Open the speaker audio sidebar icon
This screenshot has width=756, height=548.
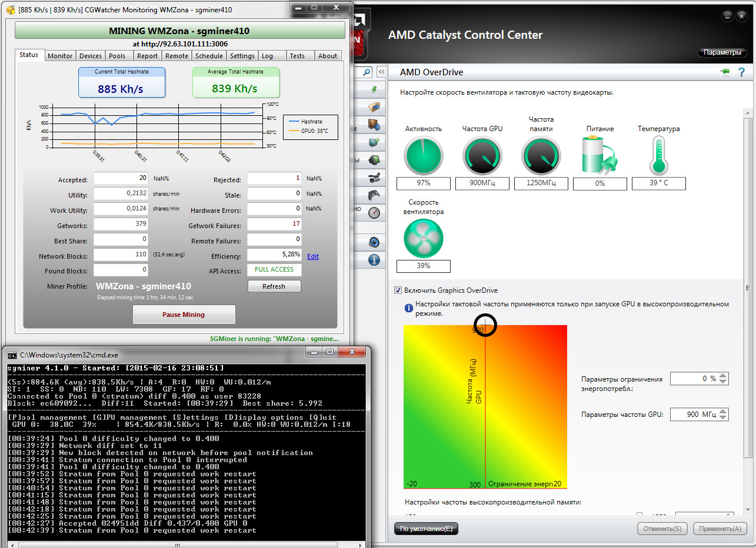click(x=374, y=242)
